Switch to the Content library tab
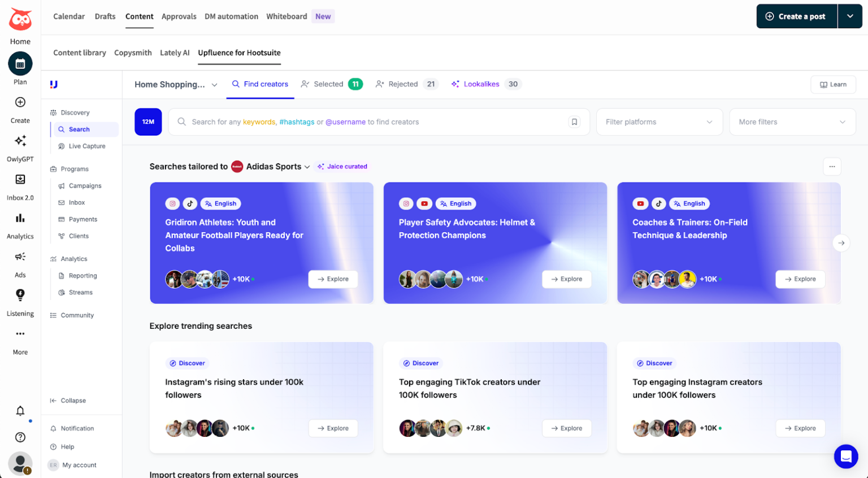 [80, 53]
